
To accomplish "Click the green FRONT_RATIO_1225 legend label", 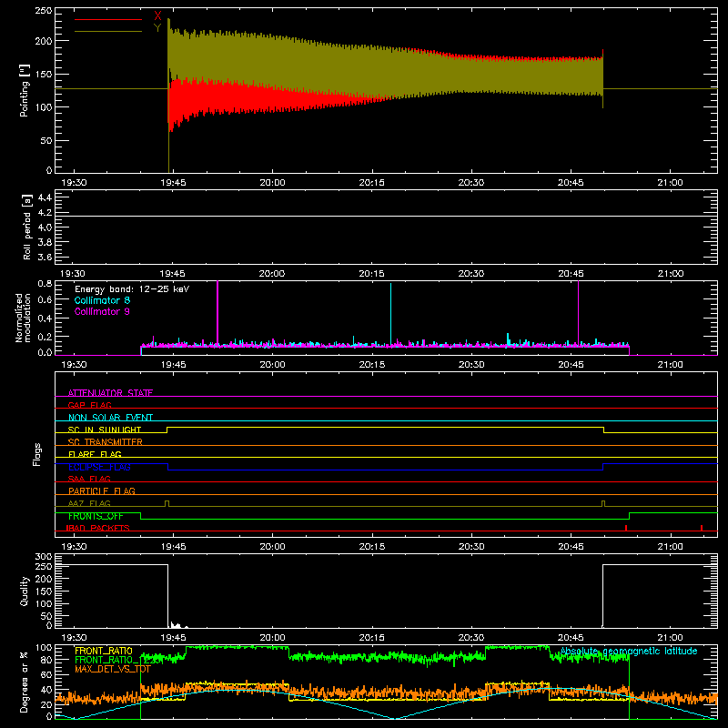I will click(118, 660).
